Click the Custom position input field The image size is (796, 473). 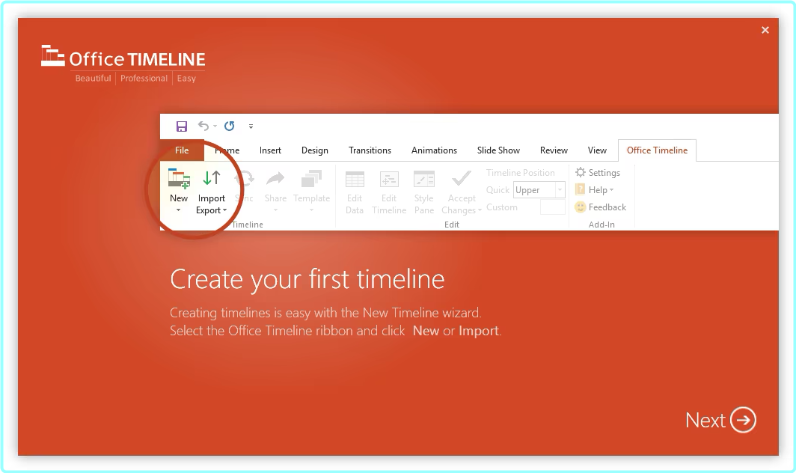click(553, 208)
